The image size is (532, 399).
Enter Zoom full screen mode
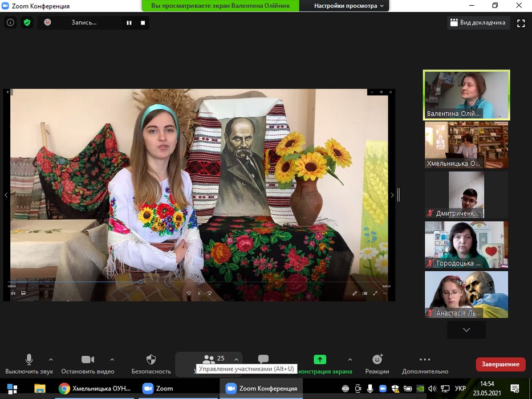tap(521, 23)
